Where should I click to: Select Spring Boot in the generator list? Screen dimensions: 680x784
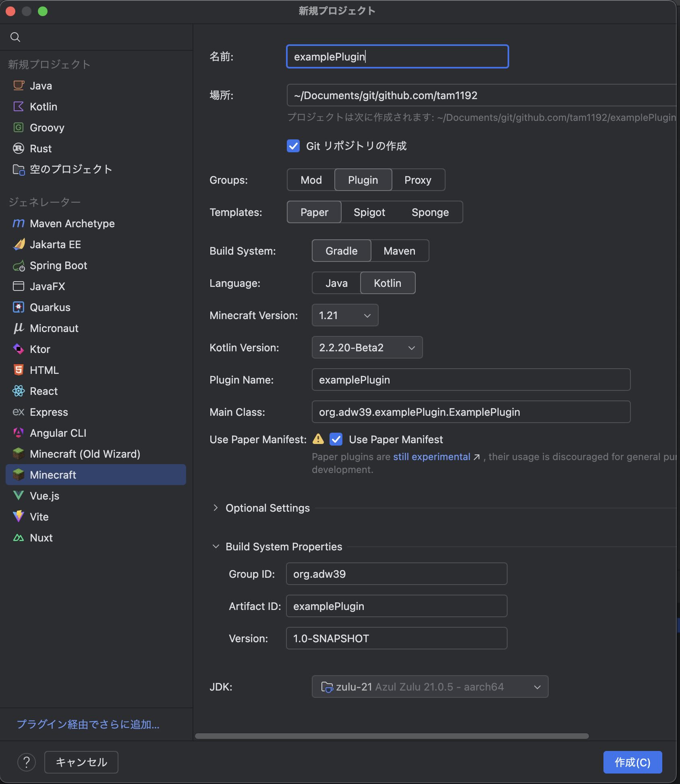[96, 265]
